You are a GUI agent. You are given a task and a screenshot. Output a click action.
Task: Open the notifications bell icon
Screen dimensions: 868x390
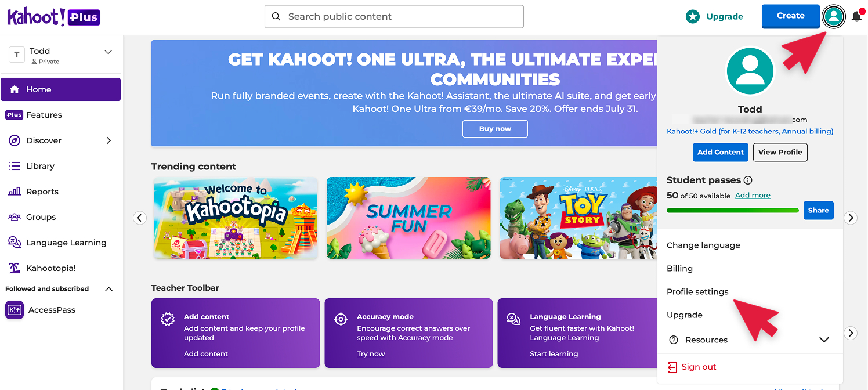pyautogui.click(x=857, y=16)
